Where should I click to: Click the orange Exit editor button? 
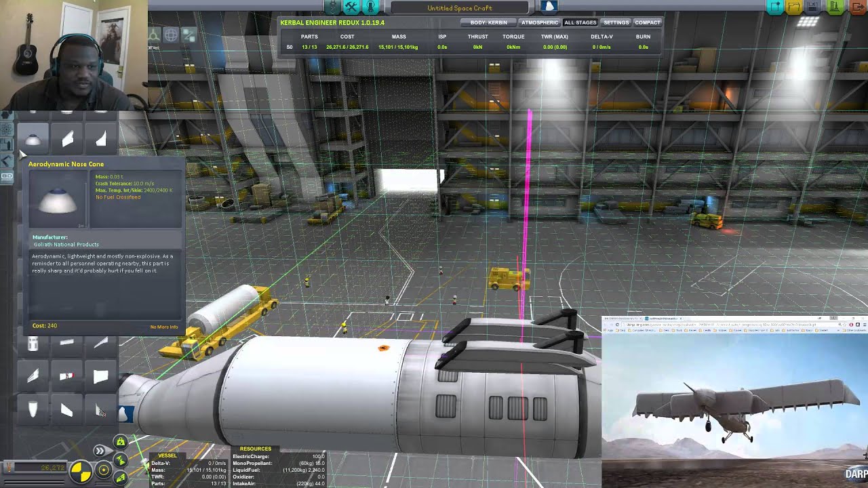coord(857,7)
